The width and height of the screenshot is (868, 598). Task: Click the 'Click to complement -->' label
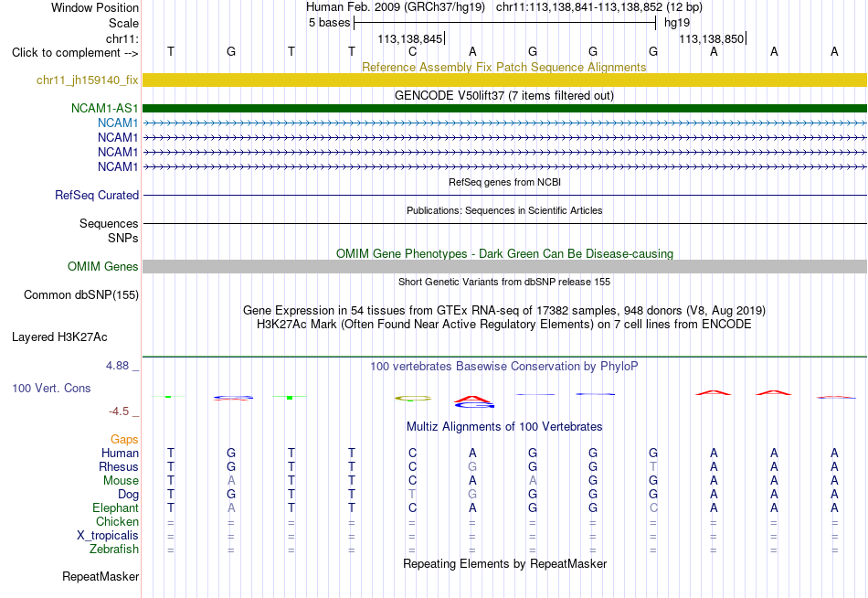75,53
